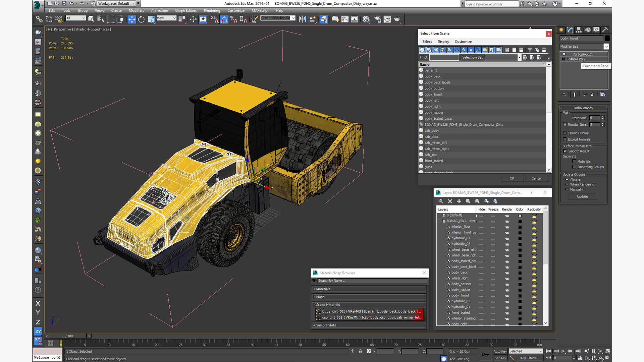This screenshot has height=362, width=644.
Task: Check Separate by Materials checkbox
Action: (574, 162)
